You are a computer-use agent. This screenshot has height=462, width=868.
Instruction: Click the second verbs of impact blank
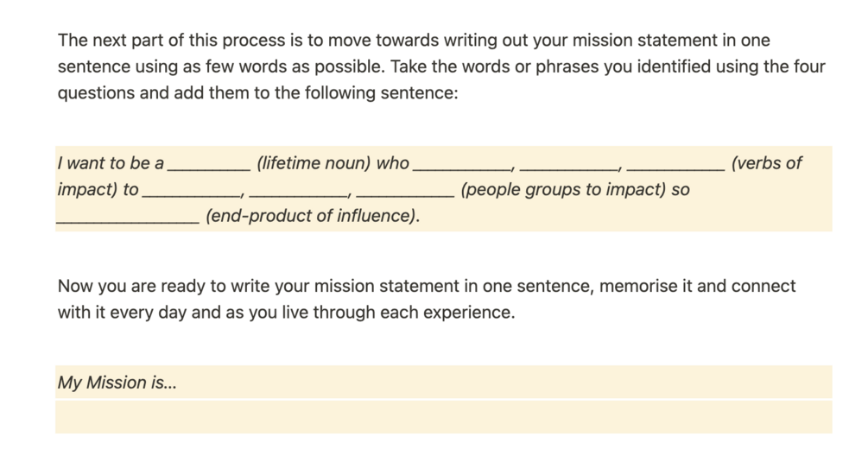[568, 164]
